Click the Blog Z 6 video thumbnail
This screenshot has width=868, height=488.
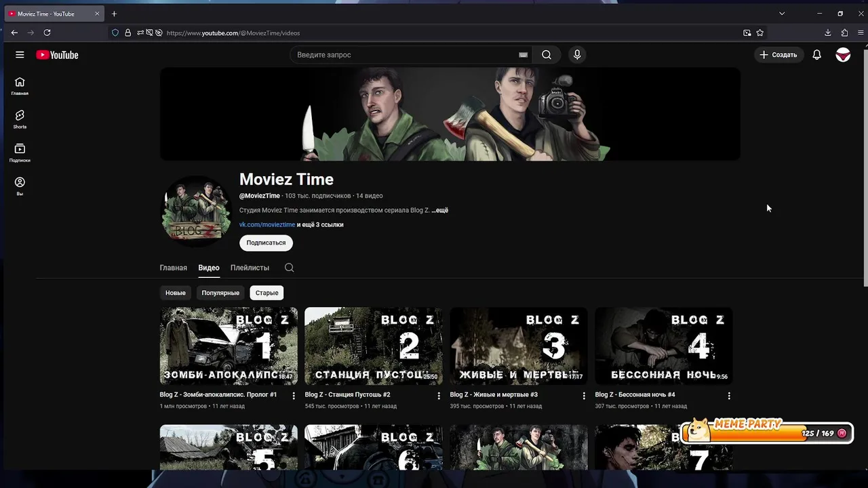[374, 447]
